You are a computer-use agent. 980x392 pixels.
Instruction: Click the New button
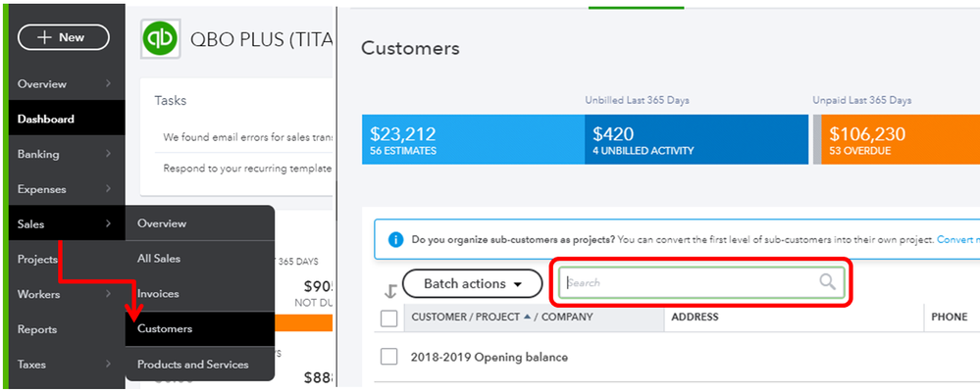click(x=62, y=37)
